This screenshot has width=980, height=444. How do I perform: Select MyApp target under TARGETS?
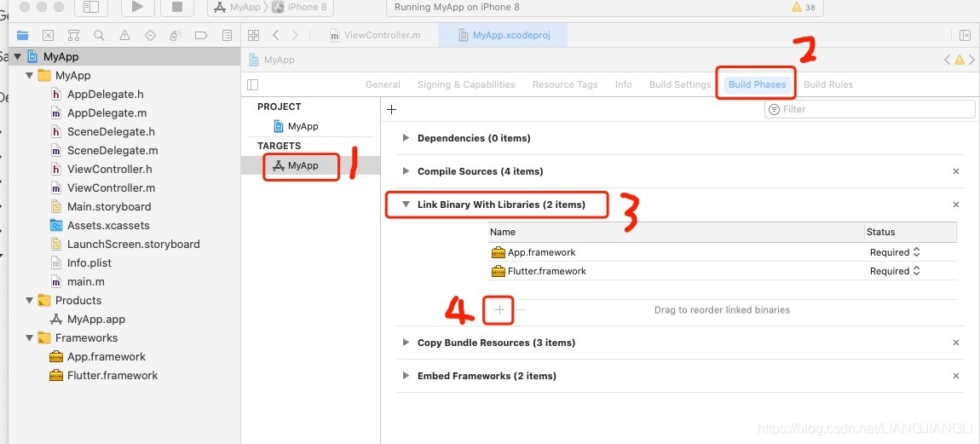297,165
